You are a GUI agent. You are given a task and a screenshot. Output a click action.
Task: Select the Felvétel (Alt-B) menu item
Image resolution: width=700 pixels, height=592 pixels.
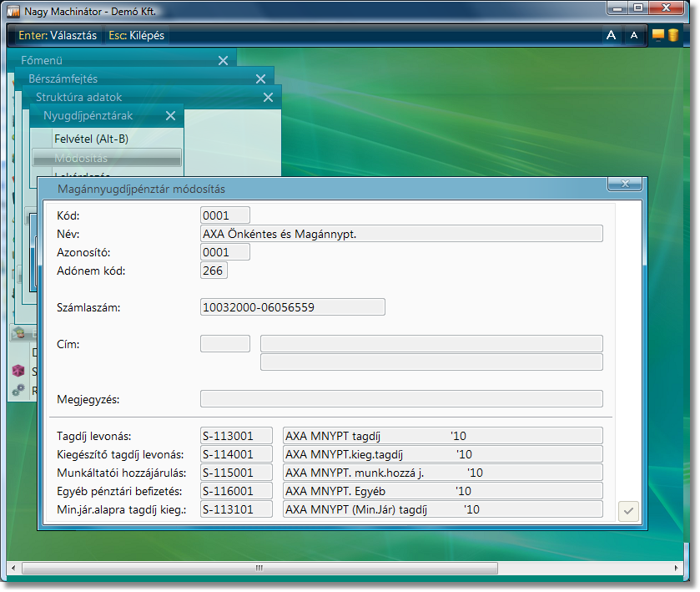[x=91, y=139]
